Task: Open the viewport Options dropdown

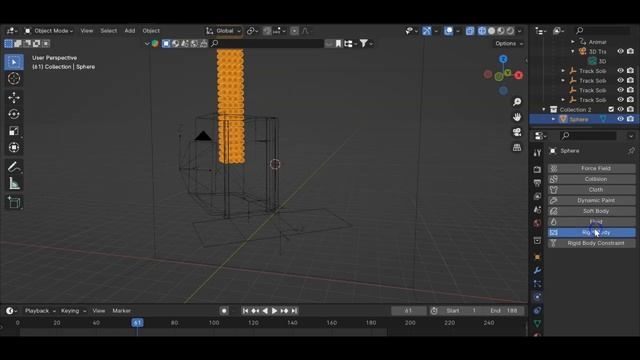Action: click(x=509, y=44)
